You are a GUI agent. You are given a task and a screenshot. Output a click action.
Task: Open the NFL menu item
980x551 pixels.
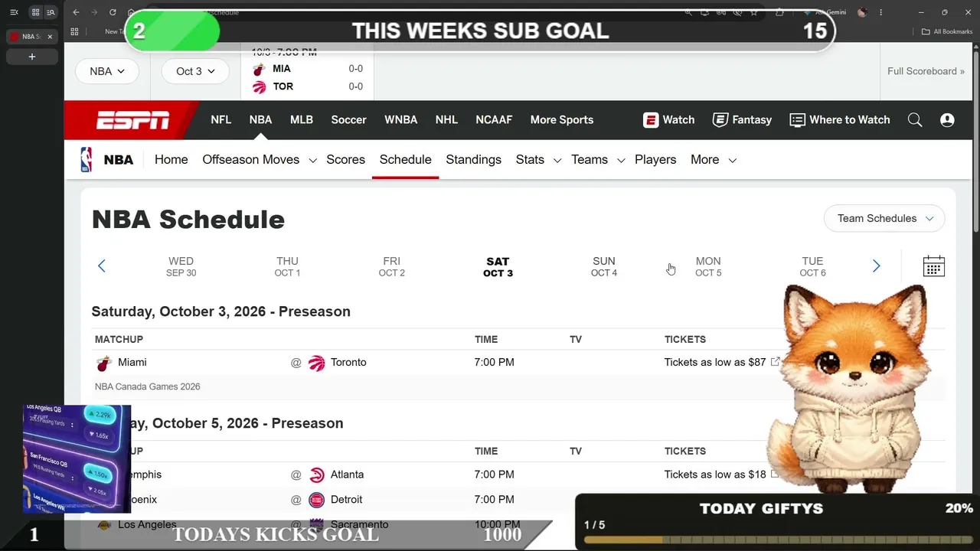click(x=220, y=120)
